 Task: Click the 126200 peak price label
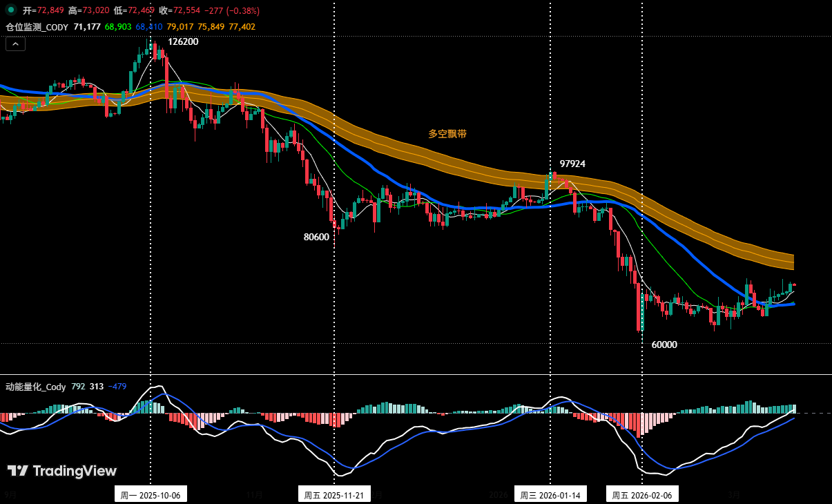pos(184,41)
